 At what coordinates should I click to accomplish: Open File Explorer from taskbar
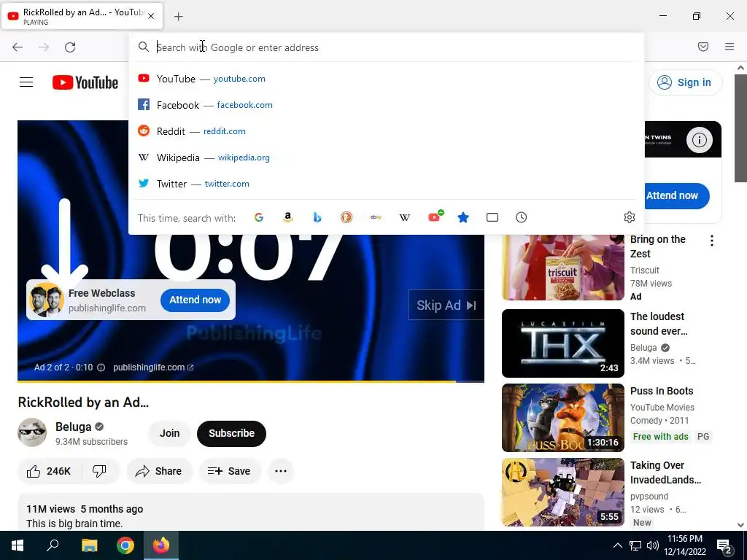89,545
